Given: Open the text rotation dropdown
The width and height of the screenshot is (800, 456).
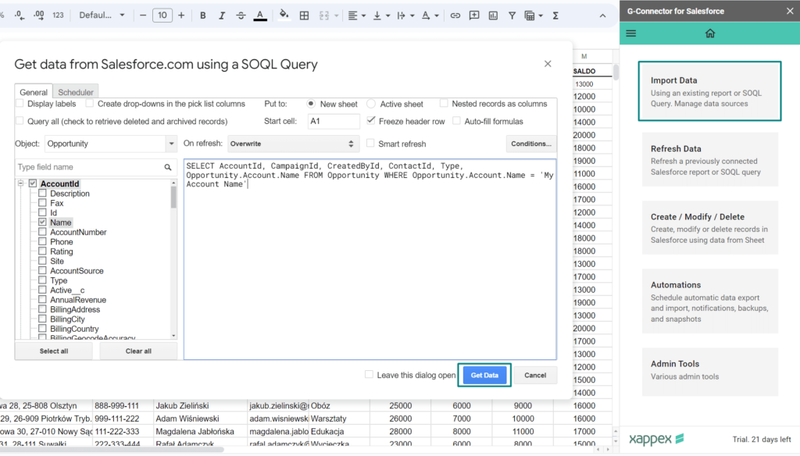Looking at the screenshot, I should click(430, 15).
